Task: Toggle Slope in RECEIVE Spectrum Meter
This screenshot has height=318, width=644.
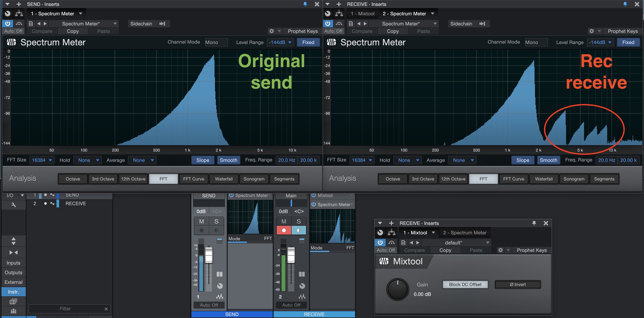Action: (523, 160)
